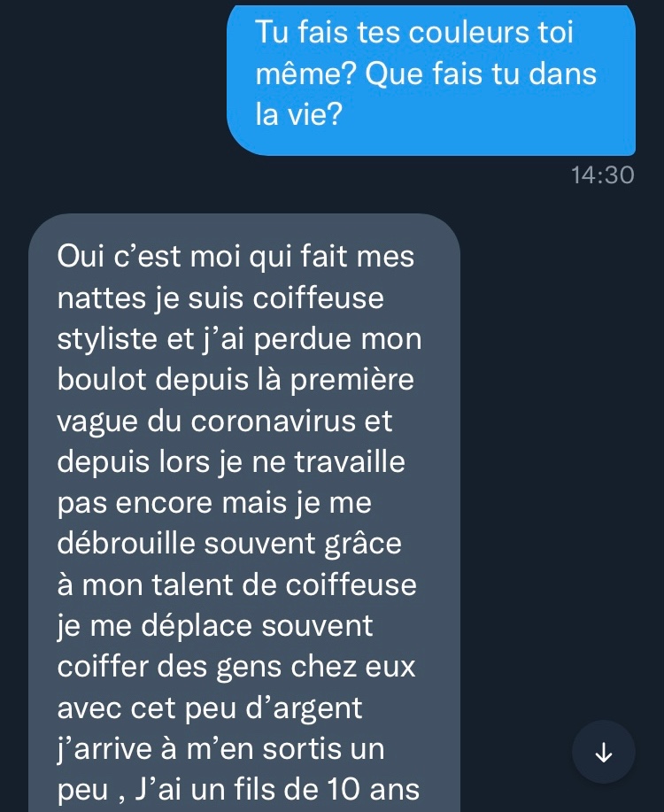Viewport: 664px width, 812px height.
Task: Tap the text "boulot depuis là première"
Action: [x=235, y=380]
